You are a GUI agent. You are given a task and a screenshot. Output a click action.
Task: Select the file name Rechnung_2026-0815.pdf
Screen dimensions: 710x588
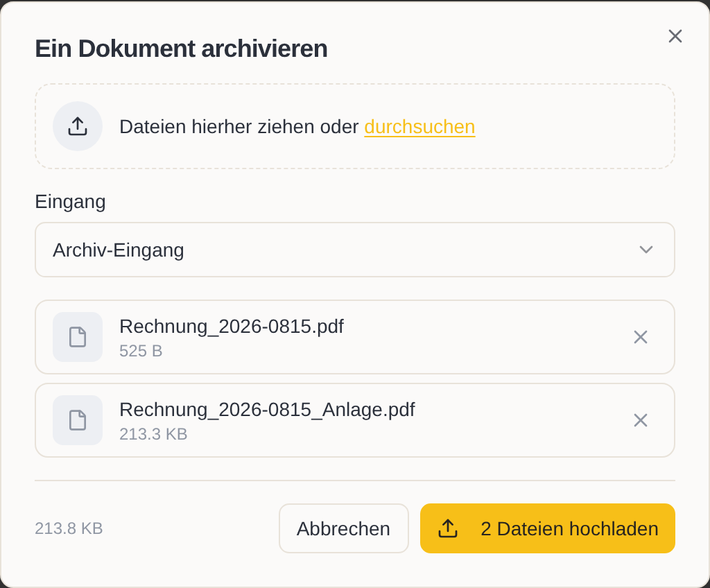click(232, 326)
